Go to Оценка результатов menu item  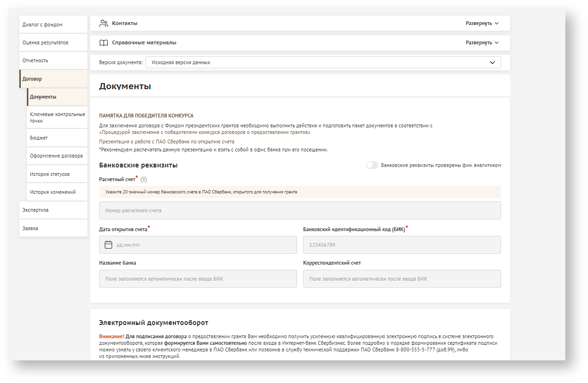pos(45,43)
